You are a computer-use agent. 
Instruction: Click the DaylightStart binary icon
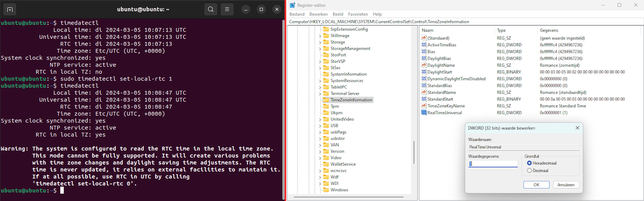pos(424,72)
